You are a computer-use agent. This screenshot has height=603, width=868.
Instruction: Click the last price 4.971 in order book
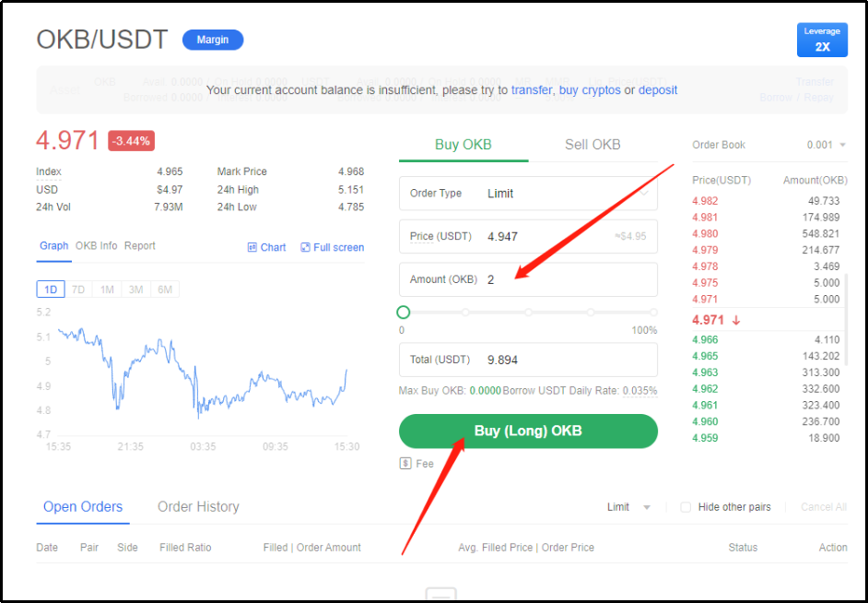pos(708,320)
